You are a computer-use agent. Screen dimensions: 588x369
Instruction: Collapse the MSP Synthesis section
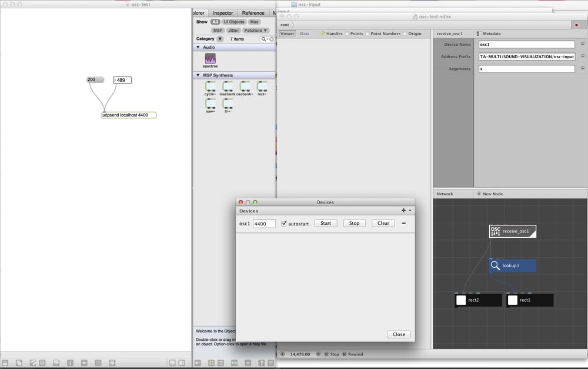(198, 75)
